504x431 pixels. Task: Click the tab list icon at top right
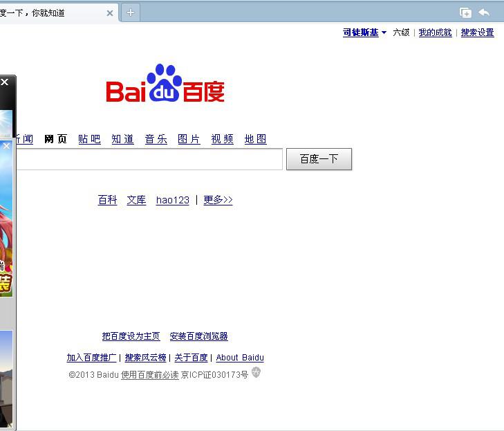click(x=465, y=13)
